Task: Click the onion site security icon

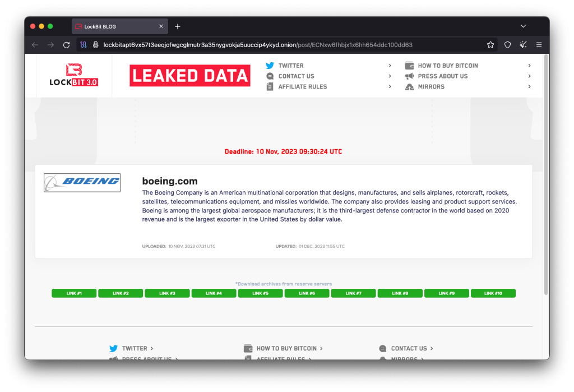Action: 95,45
